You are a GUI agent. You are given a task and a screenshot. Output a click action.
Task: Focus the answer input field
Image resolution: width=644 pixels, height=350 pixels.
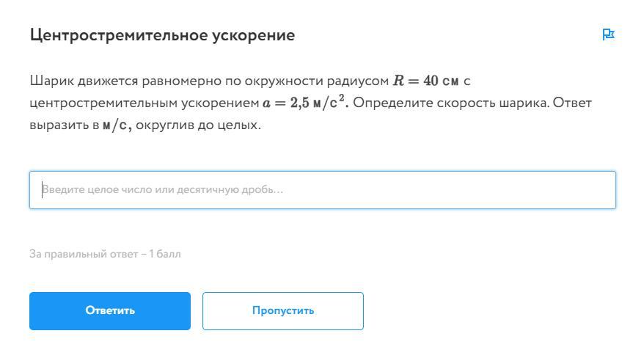click(x=323, y=190)
